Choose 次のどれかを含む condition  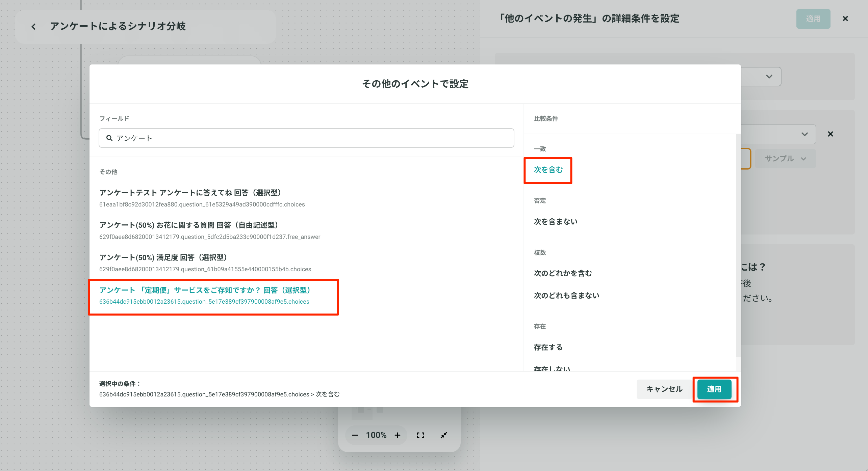(x=563, y=273)
